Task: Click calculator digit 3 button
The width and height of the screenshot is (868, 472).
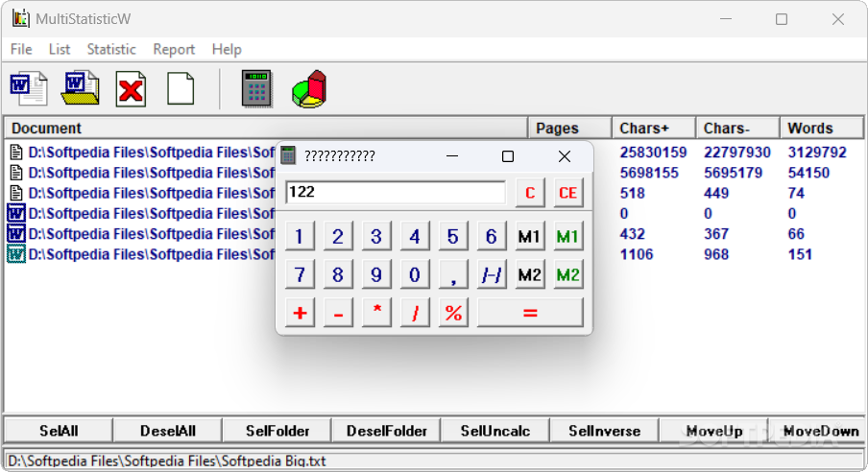Action: click(375, 236)
